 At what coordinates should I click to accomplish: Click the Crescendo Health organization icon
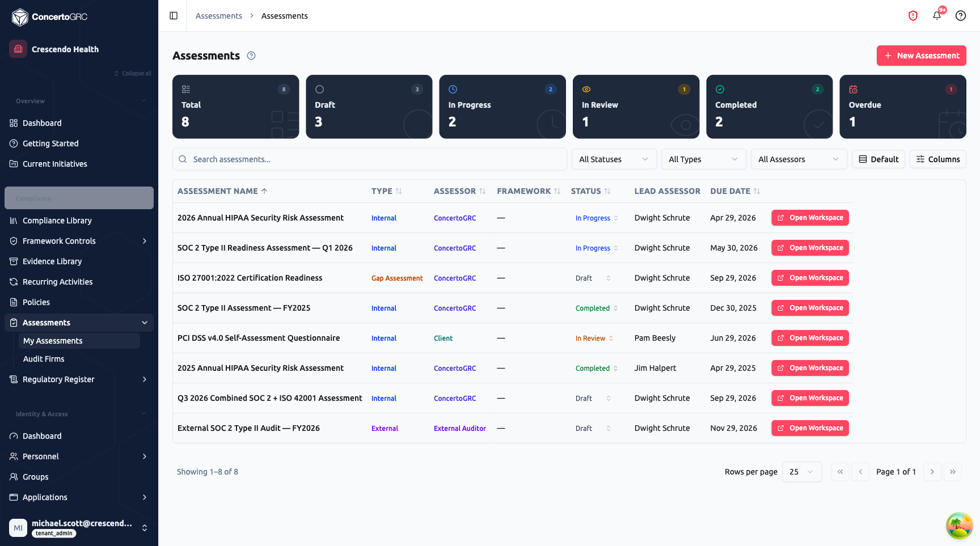pos(18,49)
